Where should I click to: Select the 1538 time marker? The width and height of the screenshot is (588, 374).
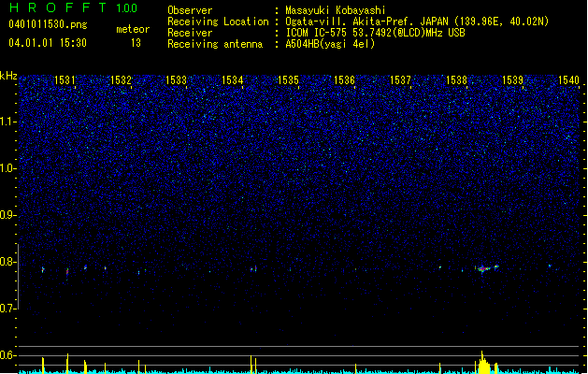[x=456, y=80]
